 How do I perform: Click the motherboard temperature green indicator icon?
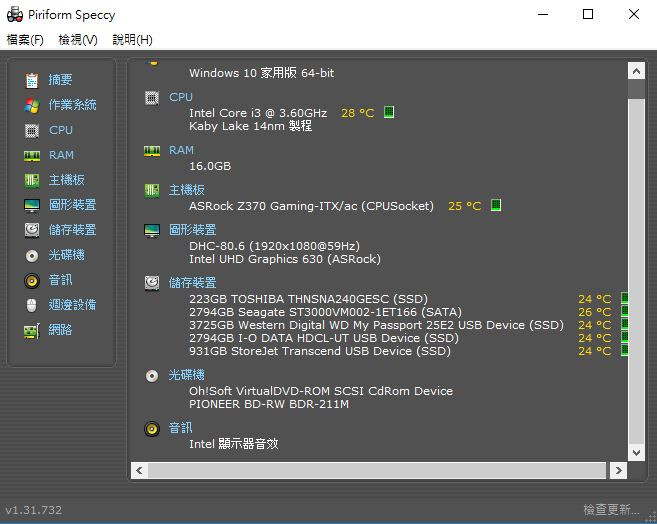tap(496, 205)
